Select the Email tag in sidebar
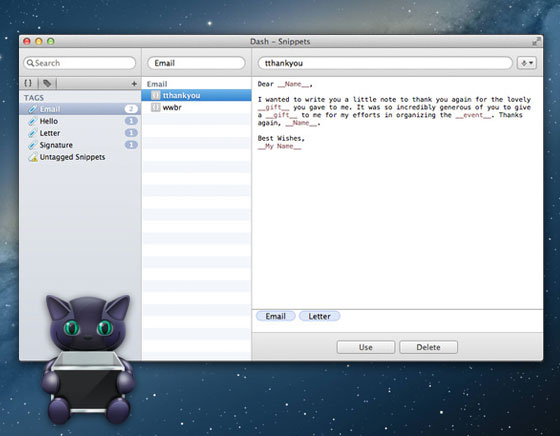This screenshot has width=560, height=436. [x=80, y=109]
